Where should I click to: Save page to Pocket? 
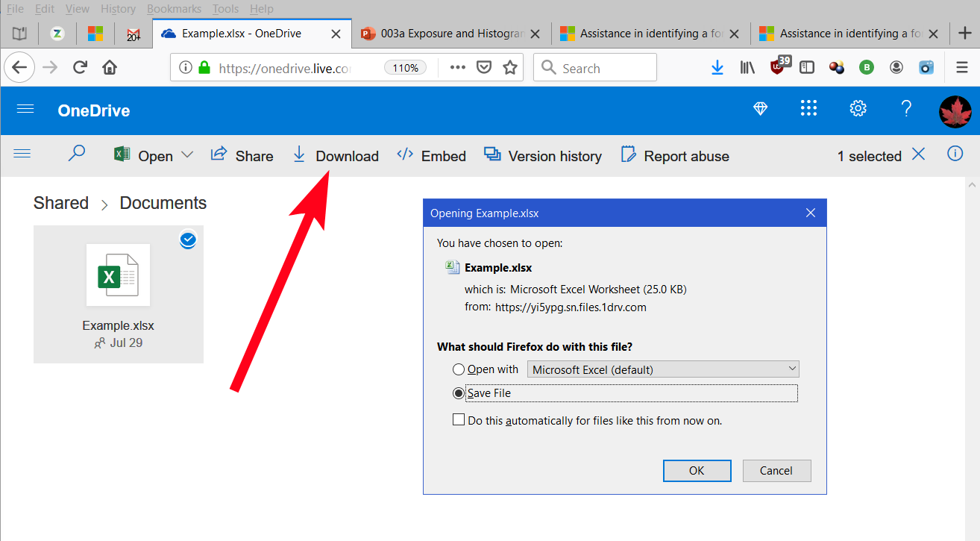484,68
